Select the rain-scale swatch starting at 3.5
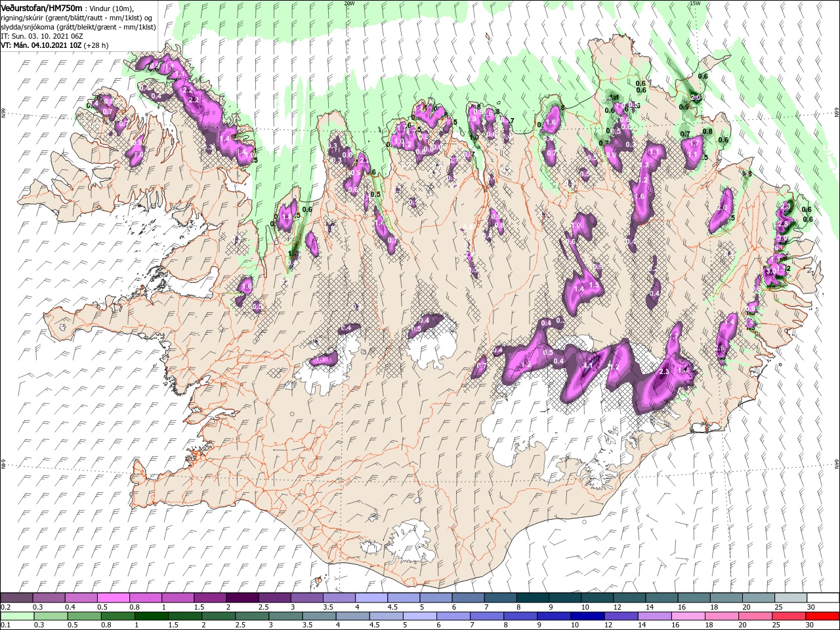 click(320, 616)
